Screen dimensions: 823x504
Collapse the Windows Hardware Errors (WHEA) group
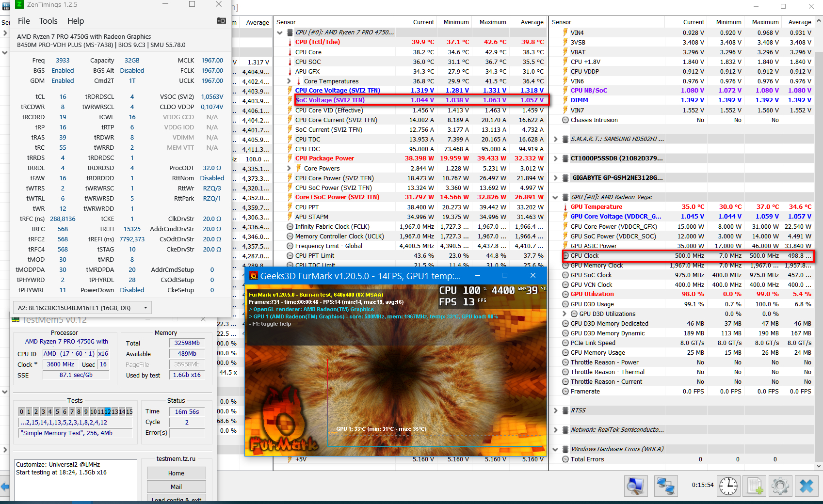(555, 449)
